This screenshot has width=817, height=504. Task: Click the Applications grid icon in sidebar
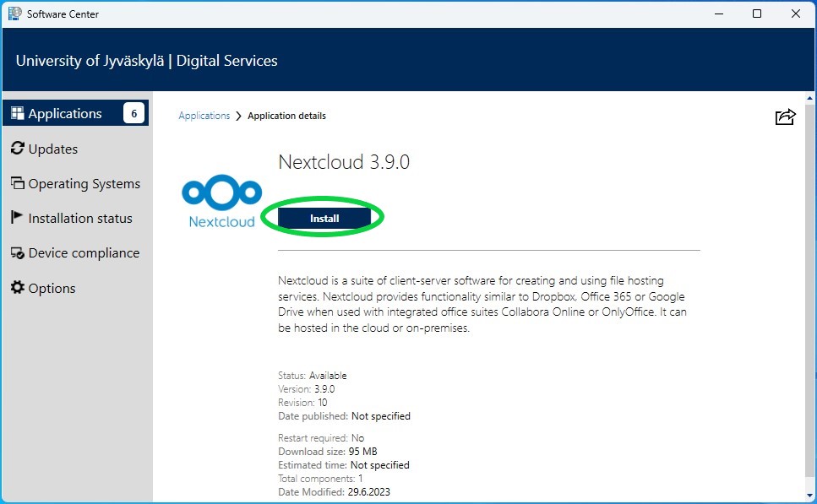pos(17,113)
